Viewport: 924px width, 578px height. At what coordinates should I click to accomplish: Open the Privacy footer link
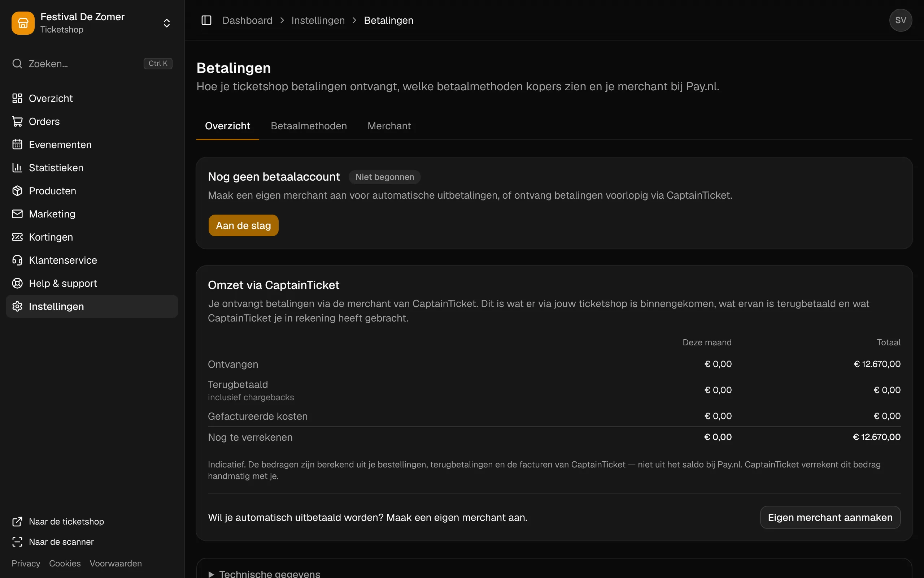click(x=26, y=564)
